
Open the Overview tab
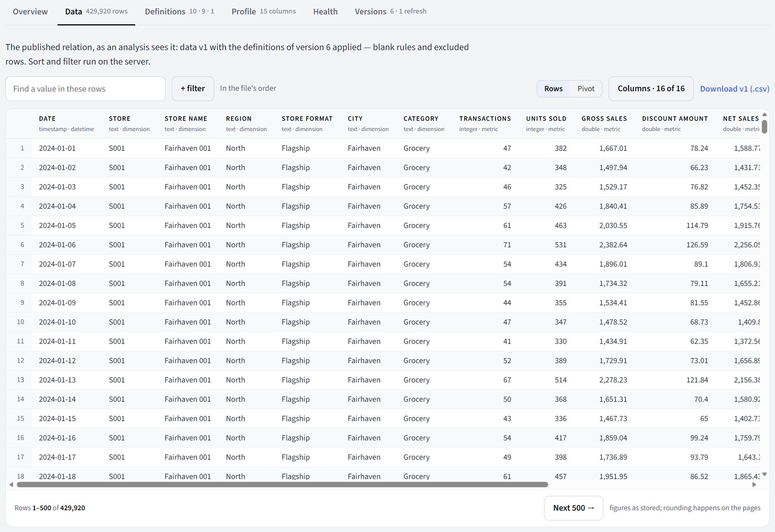click(x=30, y=12)
